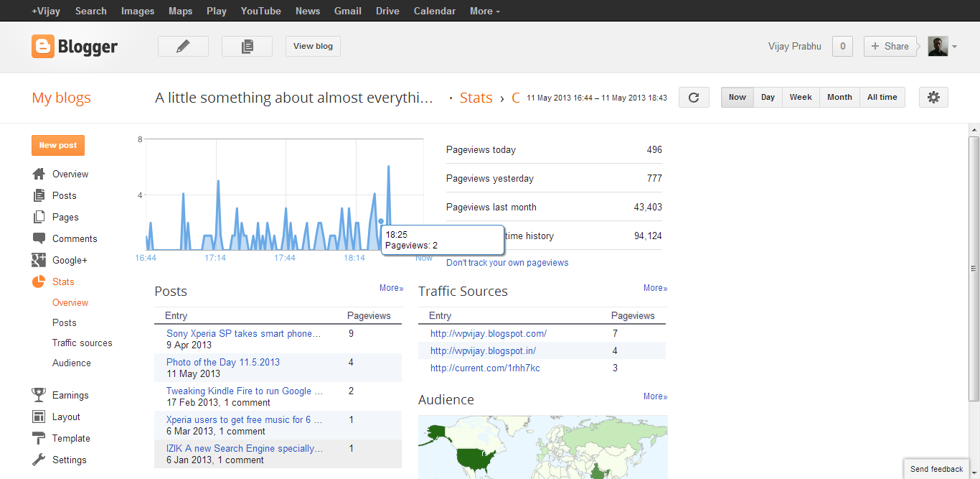Image resolution: width=980 pixels, height=479 pixels.
Task: Open Maps in the Google bar
Action: [x=181, y=11]
